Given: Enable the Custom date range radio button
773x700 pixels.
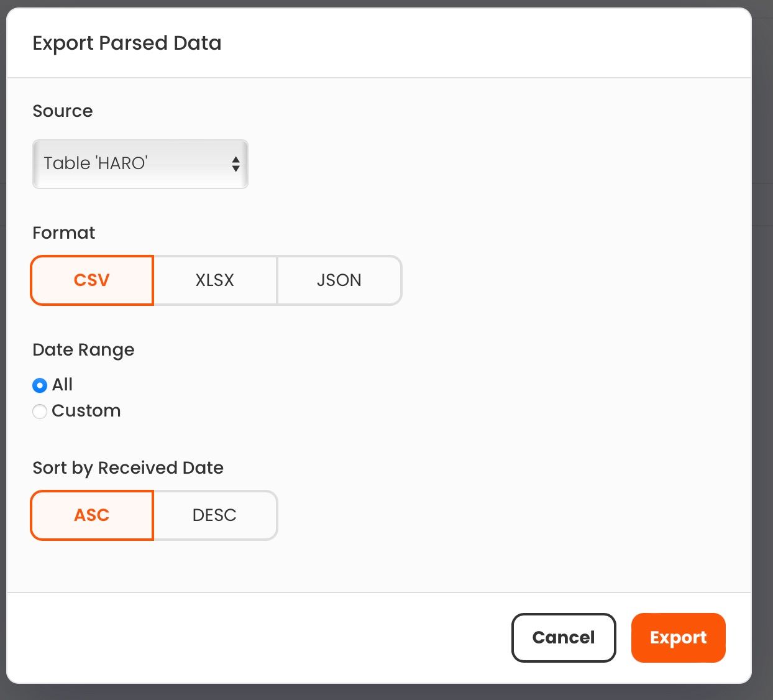Looking at the screenshot, I should pyautogui.click(x=40, y=412).
